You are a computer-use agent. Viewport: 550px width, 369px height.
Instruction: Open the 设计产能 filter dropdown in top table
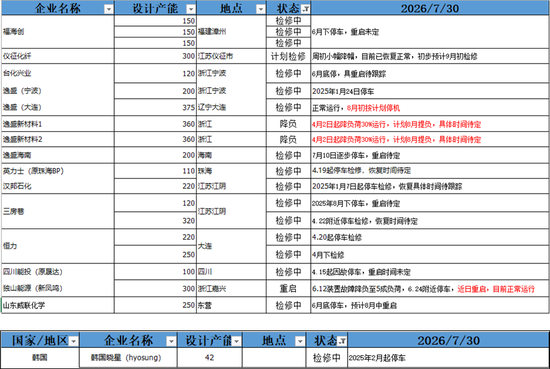tap(191, 9)
